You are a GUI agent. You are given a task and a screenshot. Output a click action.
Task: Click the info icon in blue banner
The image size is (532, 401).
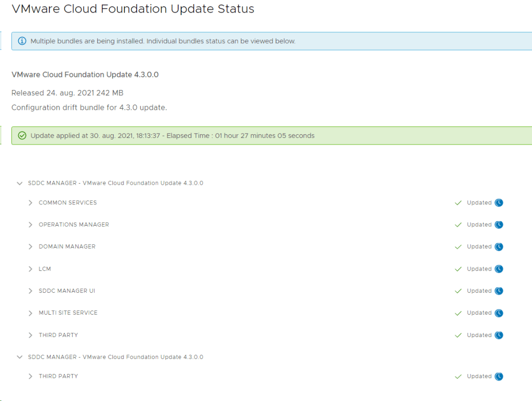22,41
